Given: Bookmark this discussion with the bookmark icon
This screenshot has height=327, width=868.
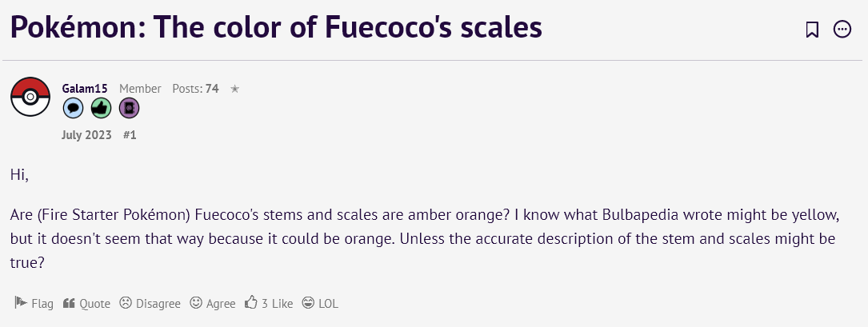Looking at the screenshot, I should point(812,30).
